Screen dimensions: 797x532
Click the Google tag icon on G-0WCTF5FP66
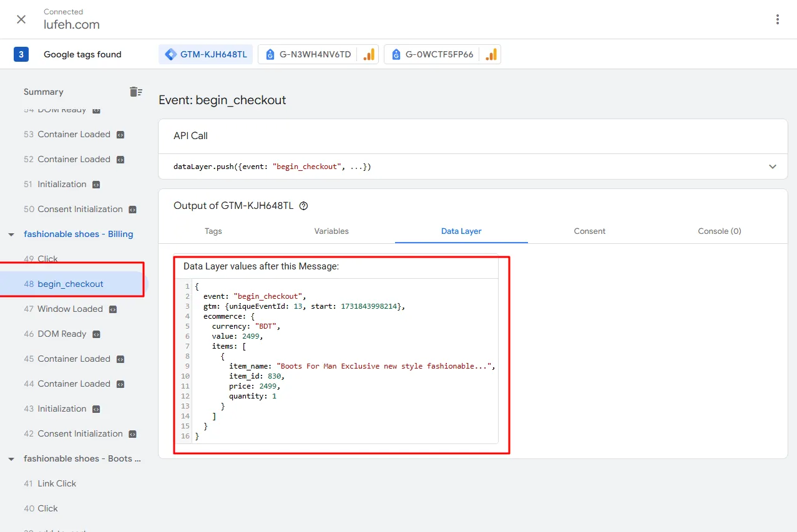pyautogui.click(x=396, y=55)
